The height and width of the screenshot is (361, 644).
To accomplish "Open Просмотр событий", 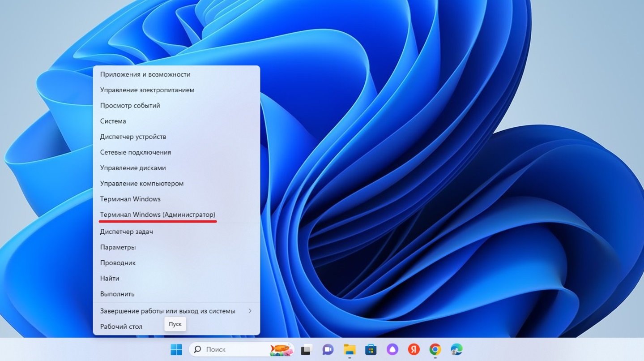I will (176, 106).
